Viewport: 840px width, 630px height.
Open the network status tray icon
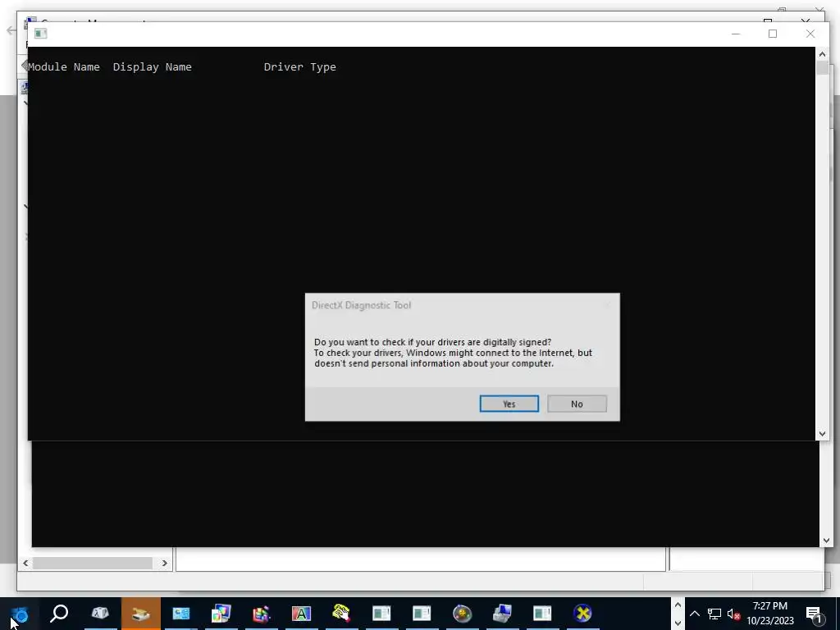[714, 614]
